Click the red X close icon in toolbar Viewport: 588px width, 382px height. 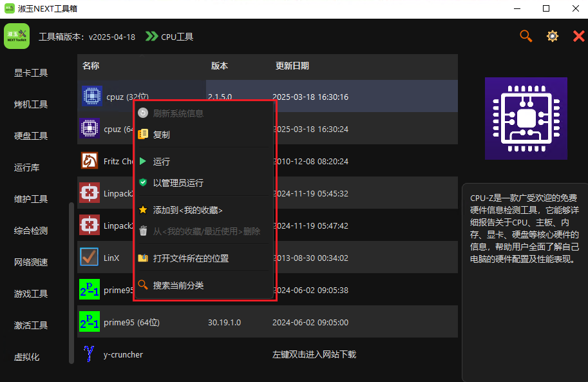[578, 37]
